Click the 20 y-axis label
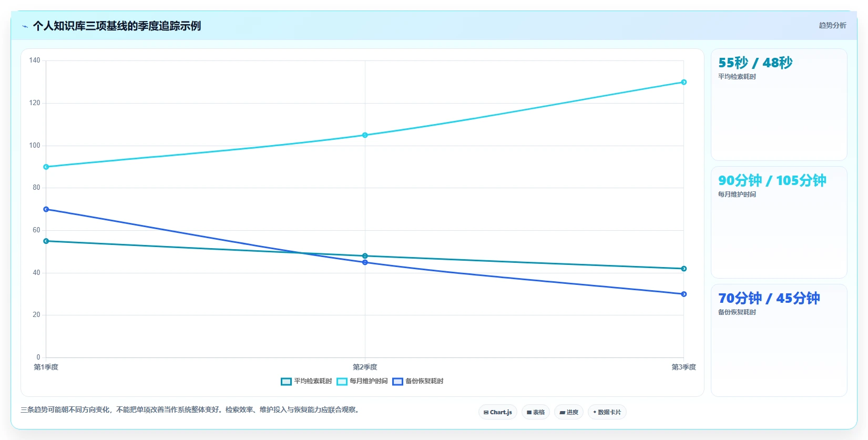The height and width of the screenshot is (440, 868). coord(36,315)
